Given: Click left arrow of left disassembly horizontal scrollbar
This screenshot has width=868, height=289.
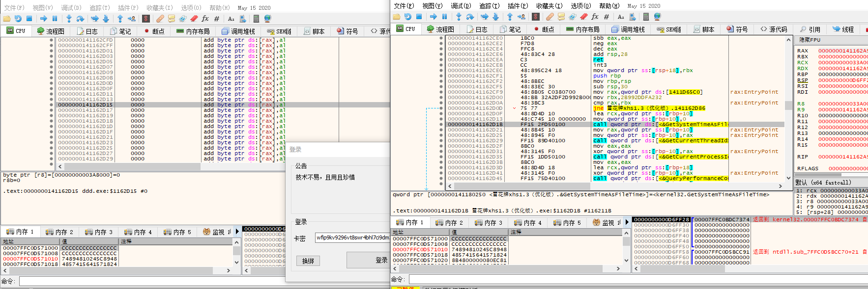Looking at the screenshot, I should pos(60,167).
